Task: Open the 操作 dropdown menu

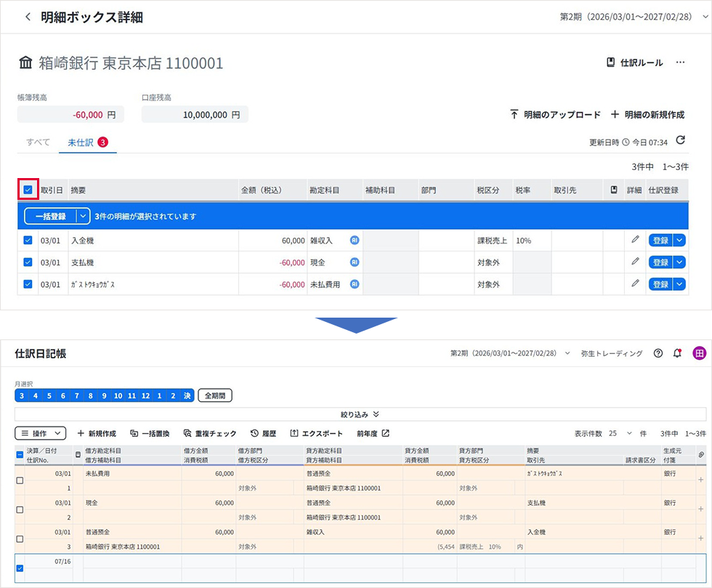Action: [41, 433]
